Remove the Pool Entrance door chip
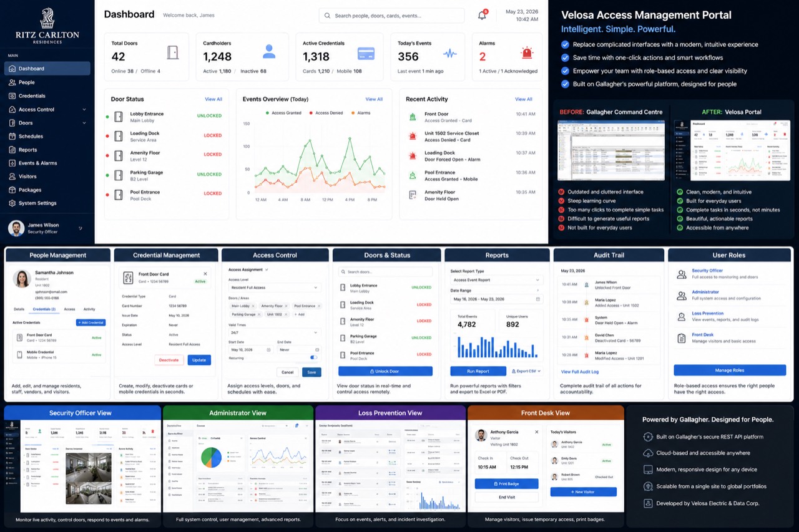This screenshot has height=532, width=799. coord(320,306)
